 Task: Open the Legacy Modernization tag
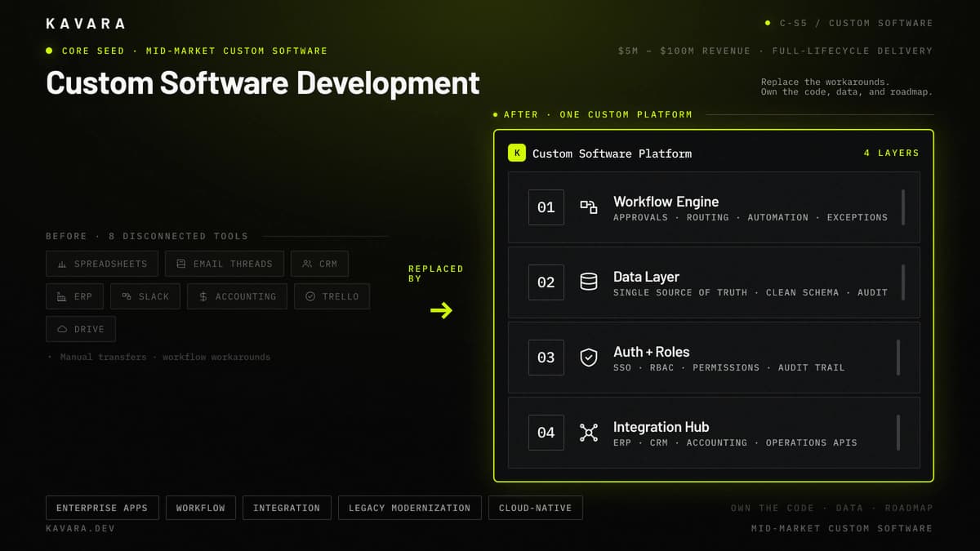[410, 508]
